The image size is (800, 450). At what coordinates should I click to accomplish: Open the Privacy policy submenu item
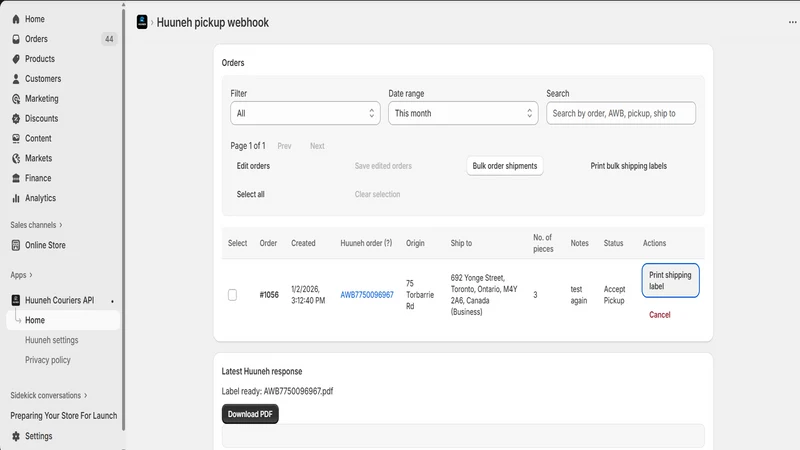click(48, 360)
